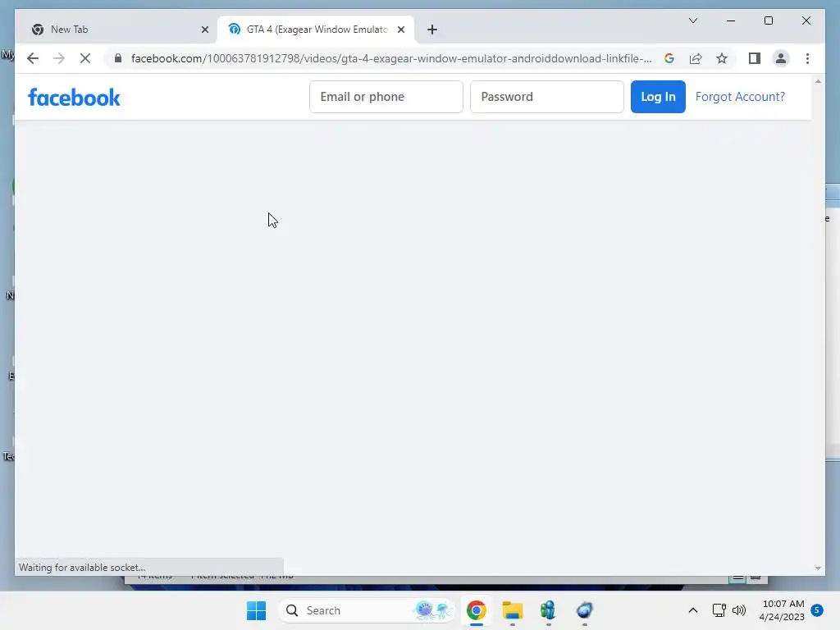Screen dimensions: 840x630
Task: Open a new browser tab
Action: click(x=432, y=30)
